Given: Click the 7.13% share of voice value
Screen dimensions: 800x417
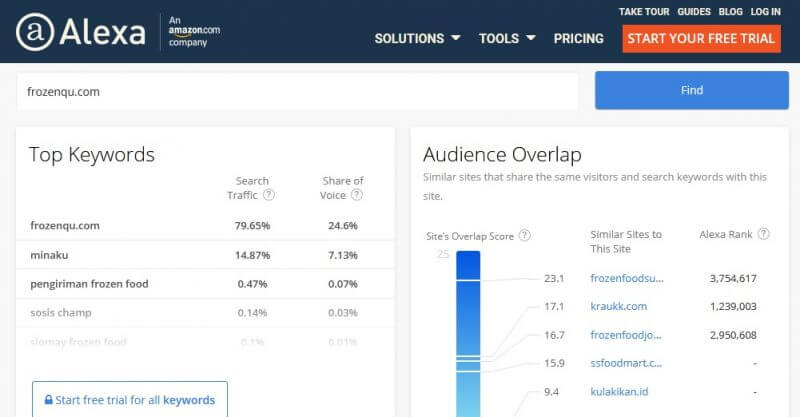Looking at the screenshot, I should (x=342, y=255).
